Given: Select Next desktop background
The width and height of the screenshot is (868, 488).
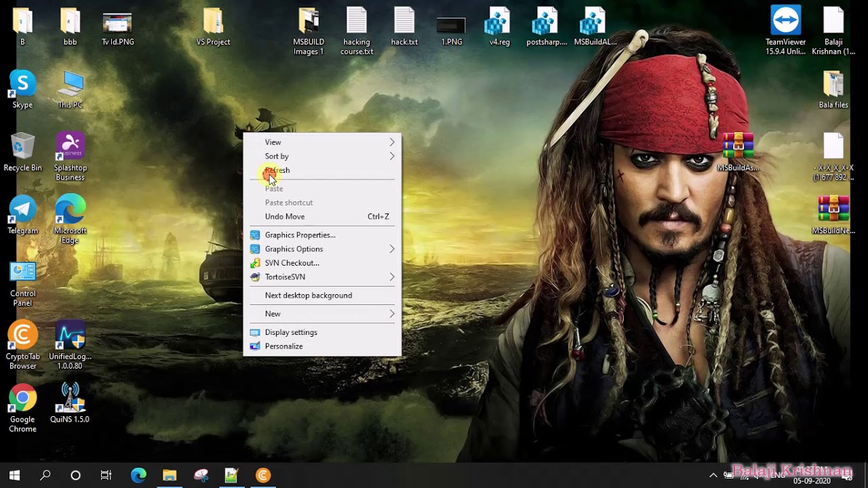Looking at the screenshot, I should click(322, 296).
